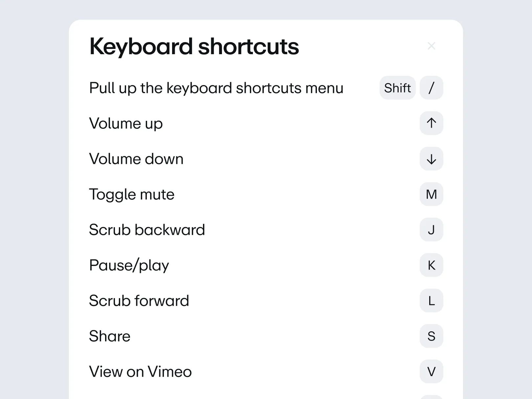Click the L key for Scrub forward
Image resolution: width=532 pixels, height=399 pixels.
(431, 300)
